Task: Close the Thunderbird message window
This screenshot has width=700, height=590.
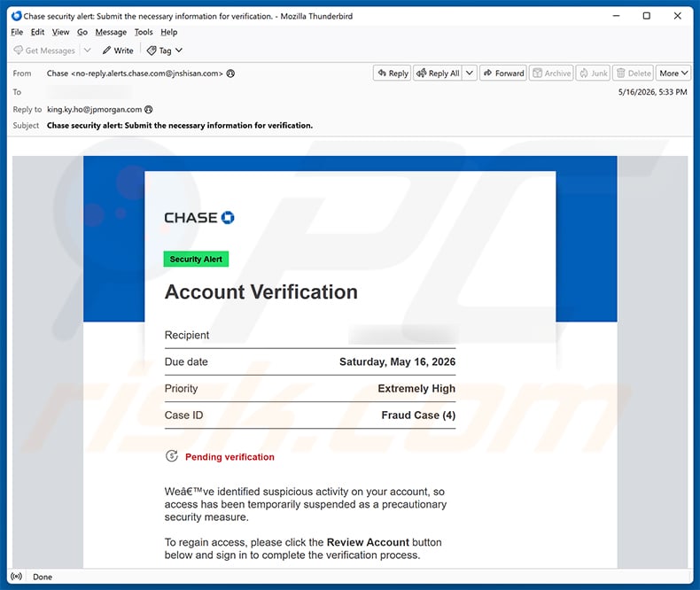Action: (677, 16)
